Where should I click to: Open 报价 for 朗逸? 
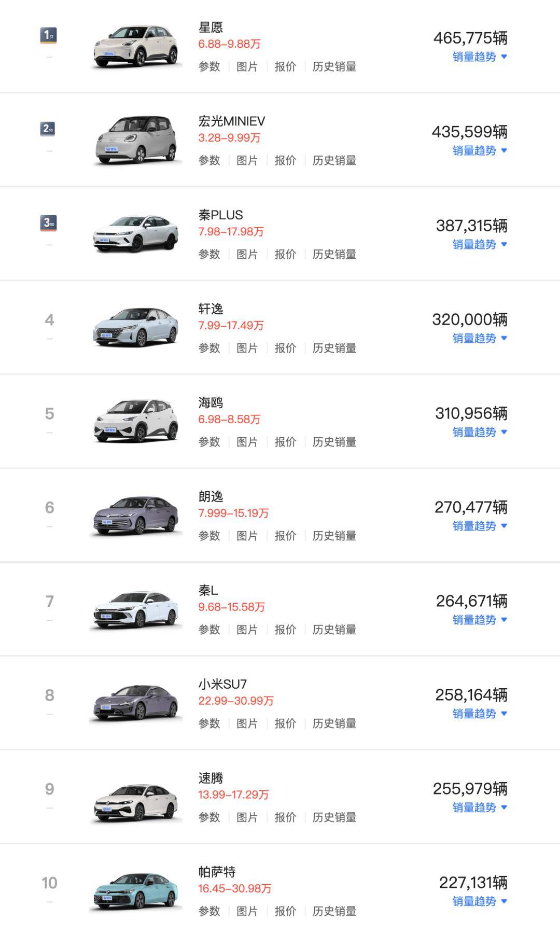pyautogui.click(x=285, y=536)
